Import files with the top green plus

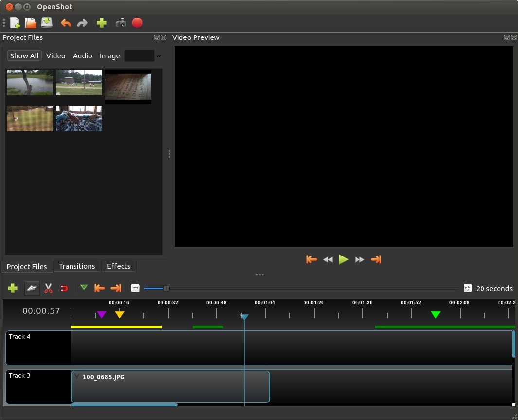[x=101, y=23]
